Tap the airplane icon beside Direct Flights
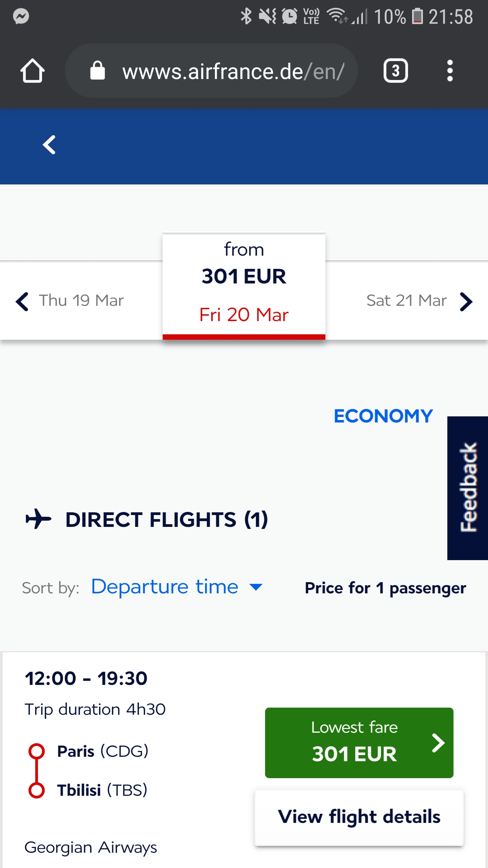The image size is (488, 868). click(x=38, y=519)
